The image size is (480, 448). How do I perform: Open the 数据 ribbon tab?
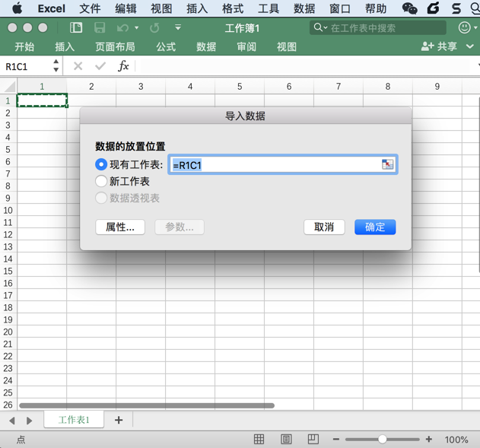[x=206, y=47]
